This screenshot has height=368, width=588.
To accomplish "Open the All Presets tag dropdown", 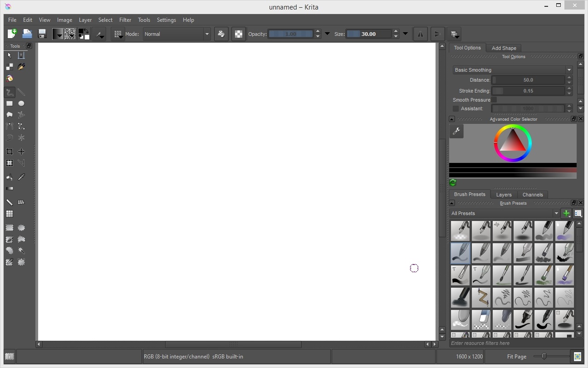I will (505, 213).
